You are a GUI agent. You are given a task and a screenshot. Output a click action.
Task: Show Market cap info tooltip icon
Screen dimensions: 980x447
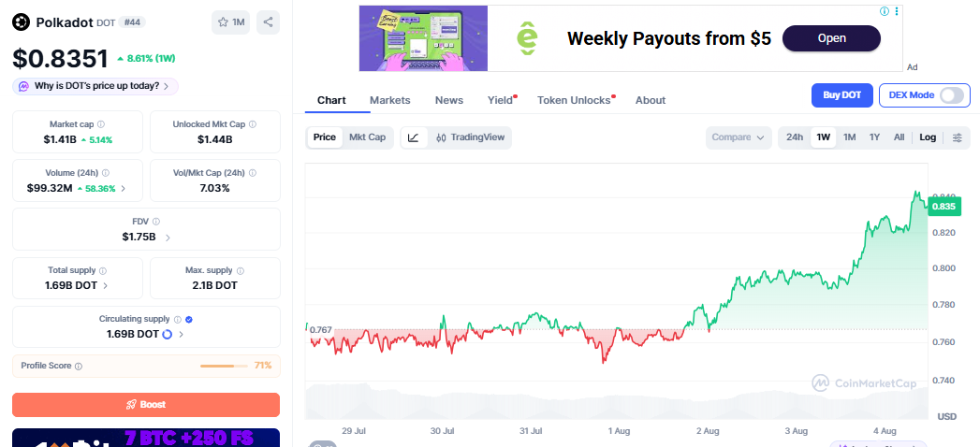pos(101,124)
